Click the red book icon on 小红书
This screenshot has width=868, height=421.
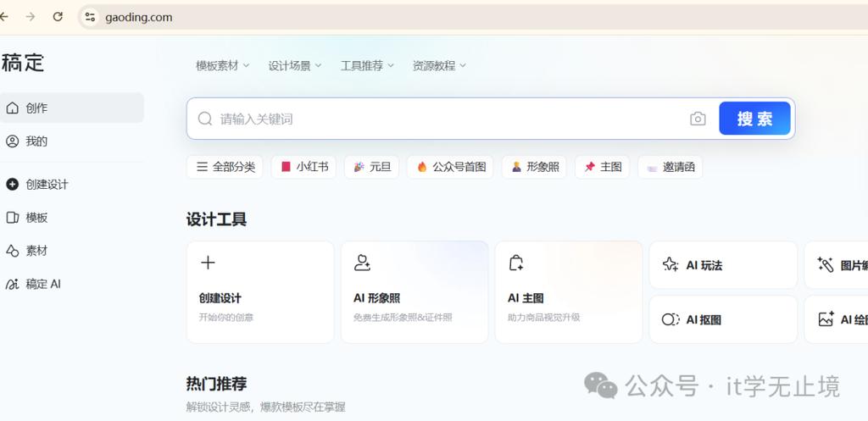(286, 167)
